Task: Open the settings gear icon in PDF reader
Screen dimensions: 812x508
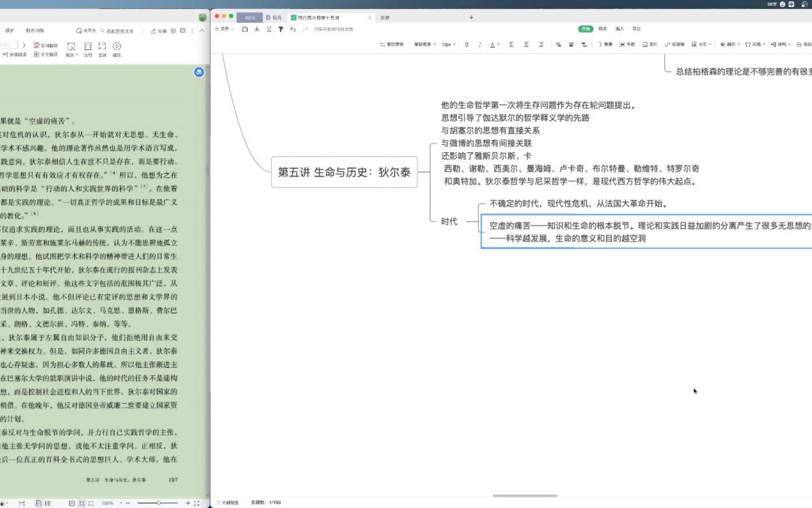Action: 173,31
